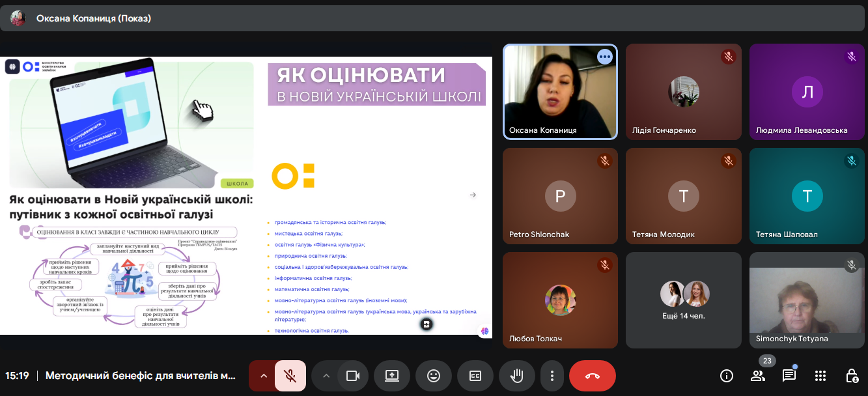This screenshot has height=396, width=868.
Task: Turn on closed captions
Action: tap(475, 376)
